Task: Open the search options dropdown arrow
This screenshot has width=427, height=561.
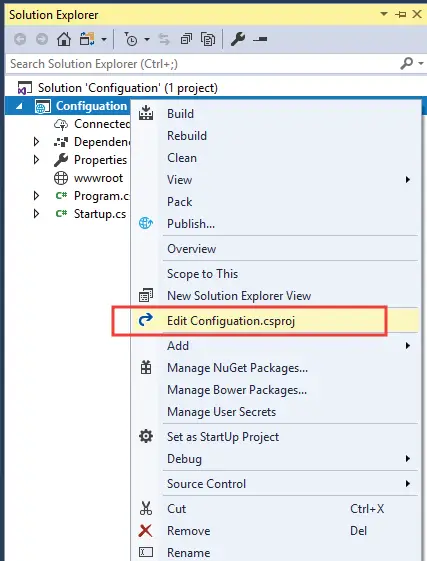Action: [421, 64]
